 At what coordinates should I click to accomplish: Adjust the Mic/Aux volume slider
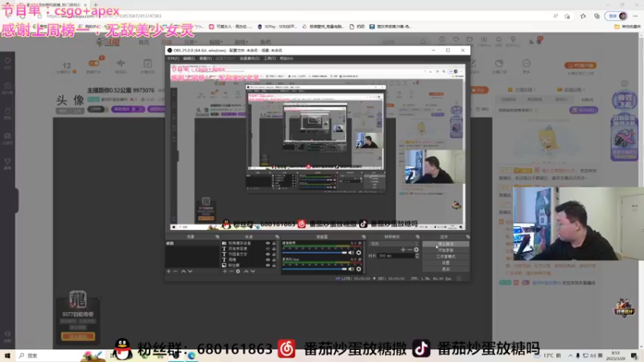(x=314, y=269)
